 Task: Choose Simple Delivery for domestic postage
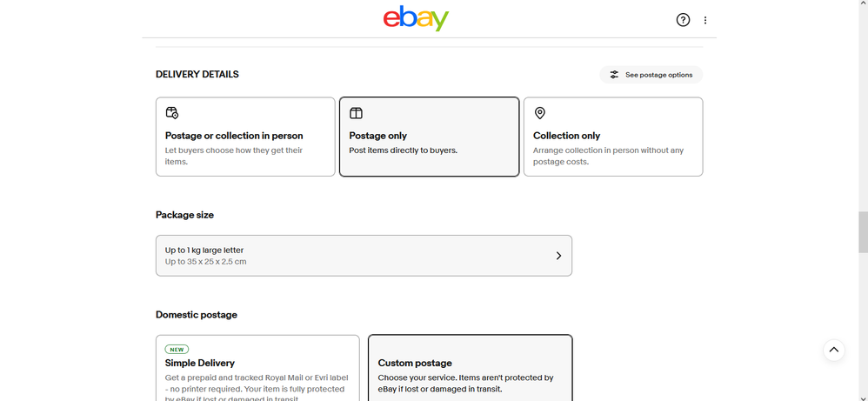(x=257, y=368)
